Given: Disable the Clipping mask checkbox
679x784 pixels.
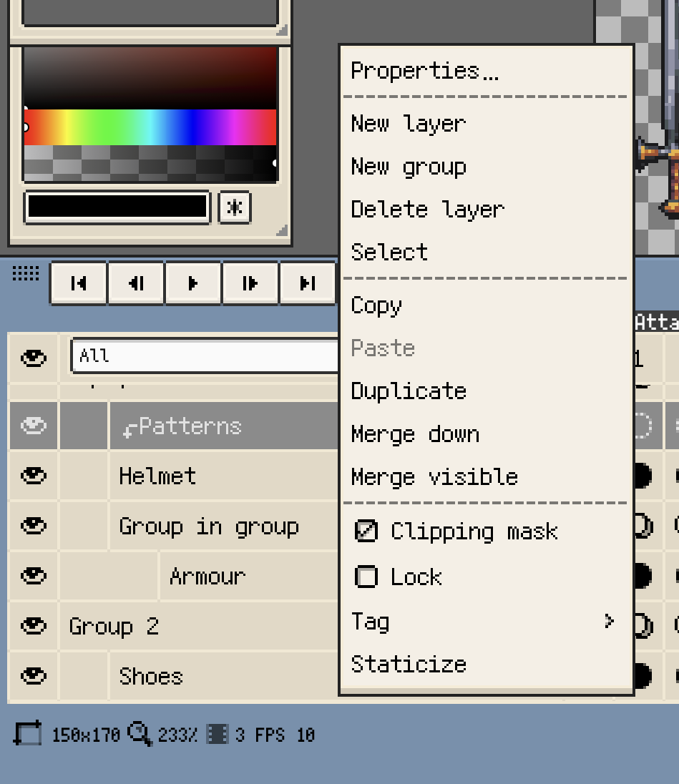Looking at the screenshot, I should tap(366, 531).
